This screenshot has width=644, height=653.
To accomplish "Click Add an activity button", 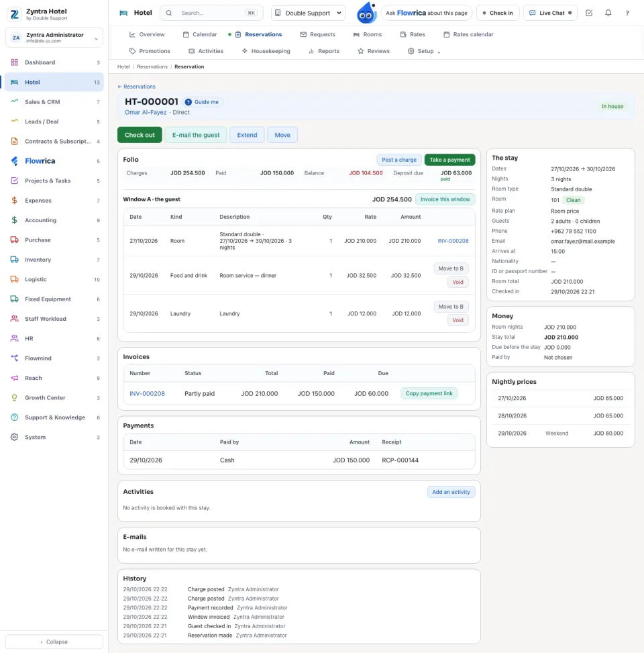I will pos(451,492).
